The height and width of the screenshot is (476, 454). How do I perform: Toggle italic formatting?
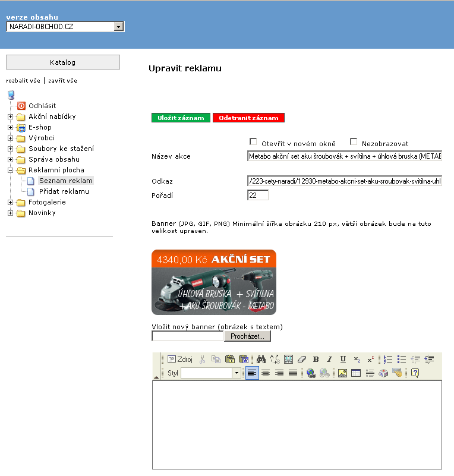[329, 360]
